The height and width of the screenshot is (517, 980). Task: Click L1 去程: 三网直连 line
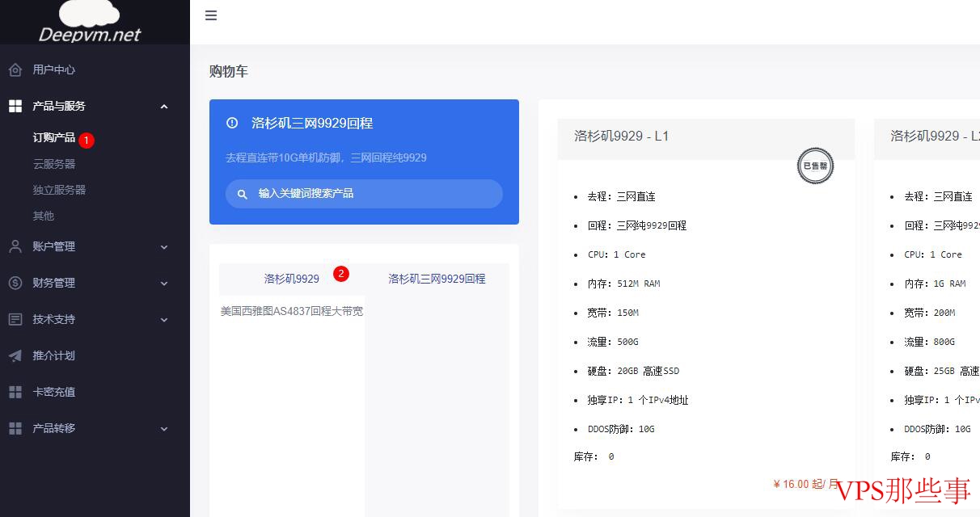pos(621,196)
